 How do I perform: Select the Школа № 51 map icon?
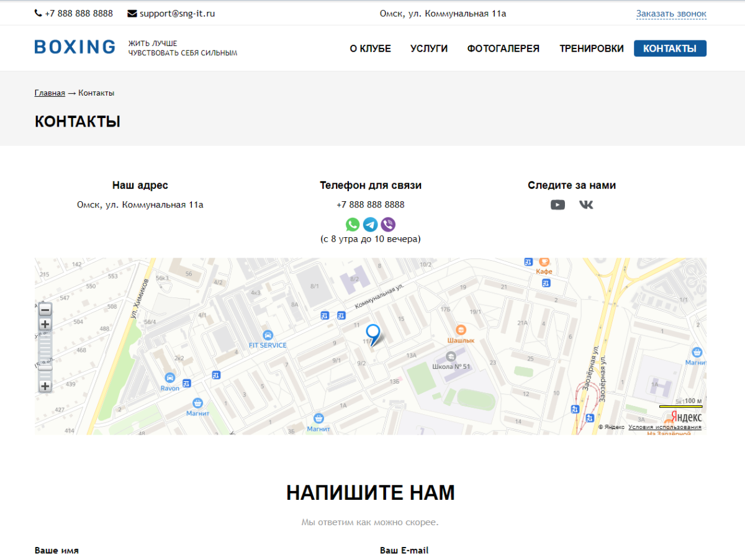click(451, 356)
